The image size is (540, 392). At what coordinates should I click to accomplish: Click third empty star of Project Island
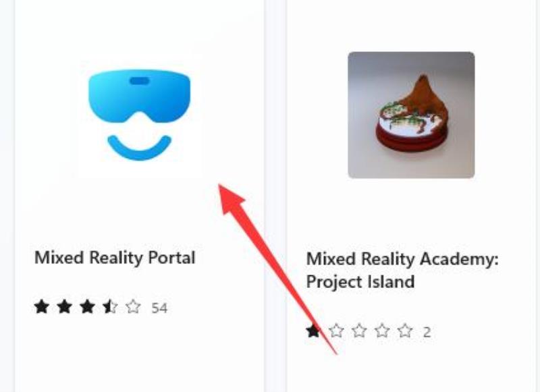(359, 331)
